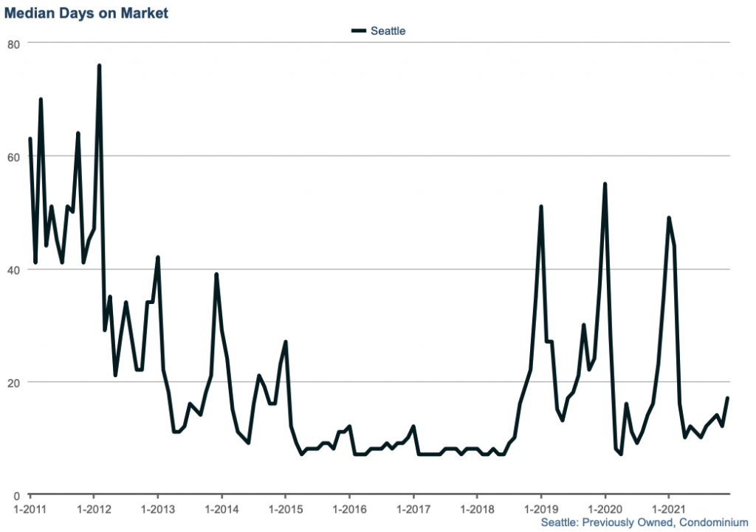Click the Seattle legend line swatch
The image size is (756, 532).
(359, 31)
